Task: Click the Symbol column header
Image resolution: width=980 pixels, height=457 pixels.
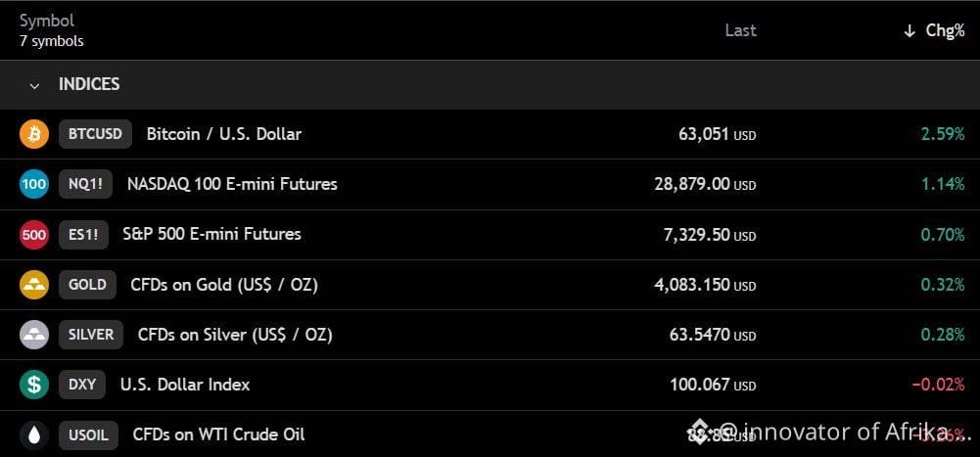Action: click(47, 21)
